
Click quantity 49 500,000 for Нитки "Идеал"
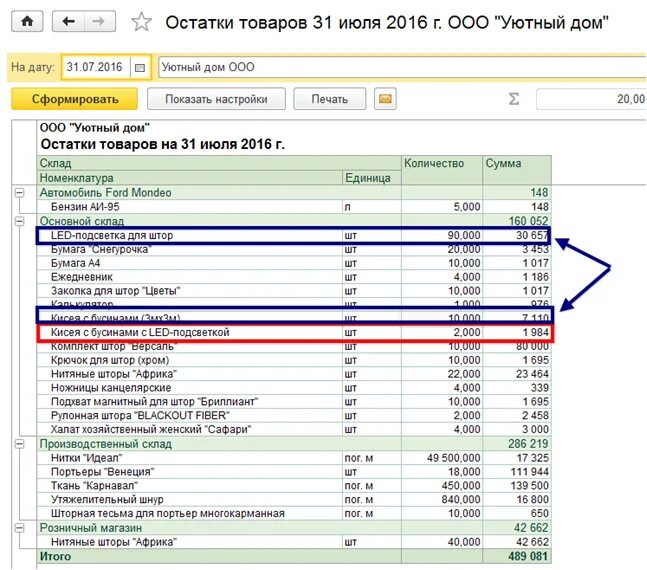453,458
